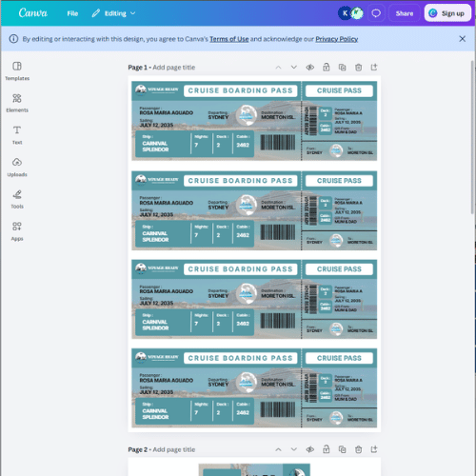Select the first boarding pass ticket
476x476 pixels.
click(x=254, y=121)
